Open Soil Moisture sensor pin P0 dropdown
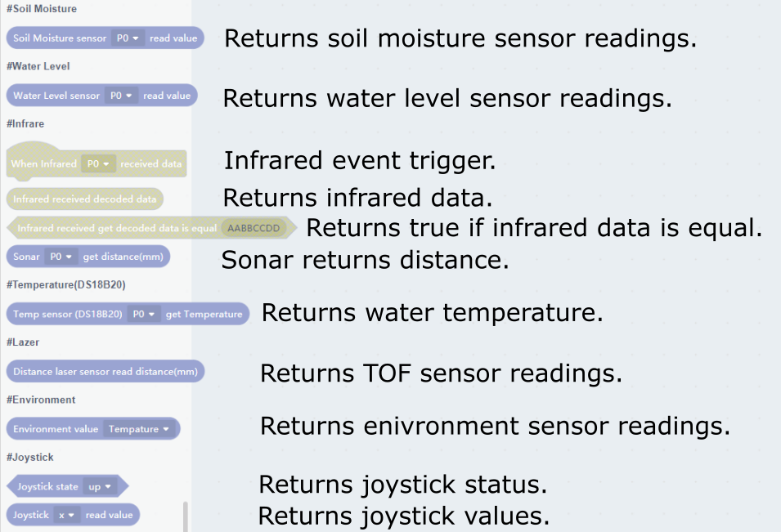Image resolution: width=781 pixels, height=532 pixels. tap(128, 38)
